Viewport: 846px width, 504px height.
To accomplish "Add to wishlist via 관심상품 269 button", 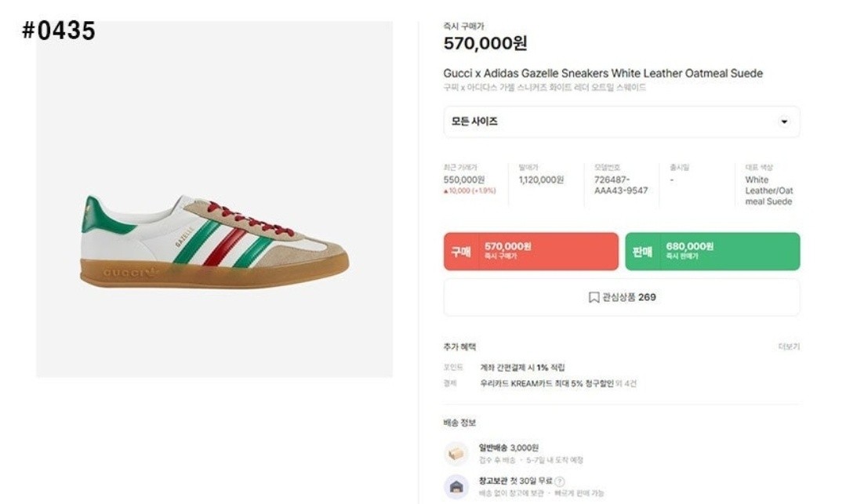I will 622,298.
